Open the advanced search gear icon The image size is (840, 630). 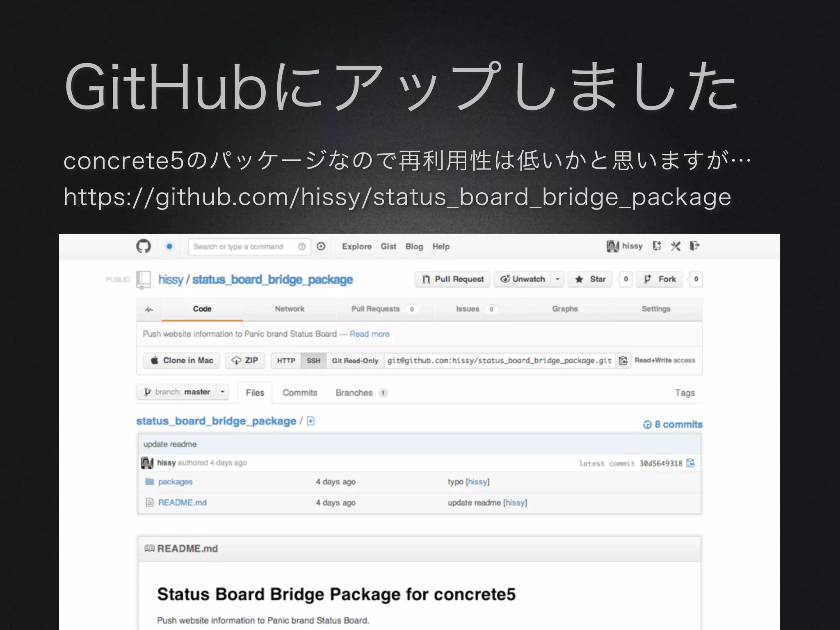(321, 246)
